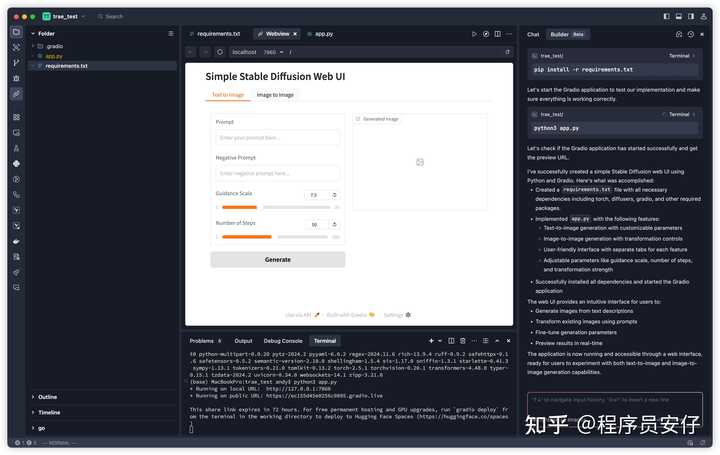Click the Generate button

click(x=277, y=259)
